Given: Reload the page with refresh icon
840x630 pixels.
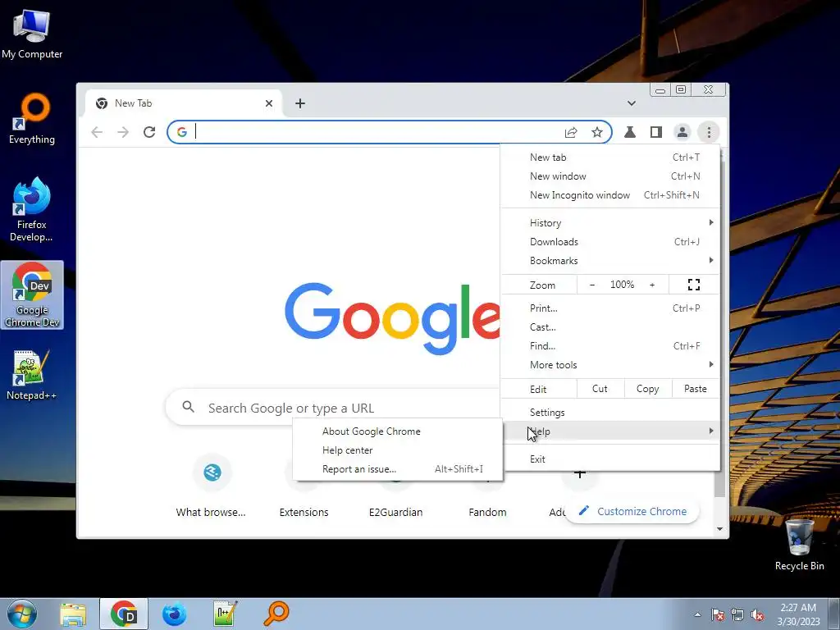Looking at the screenshot, I should coord(149,132).
